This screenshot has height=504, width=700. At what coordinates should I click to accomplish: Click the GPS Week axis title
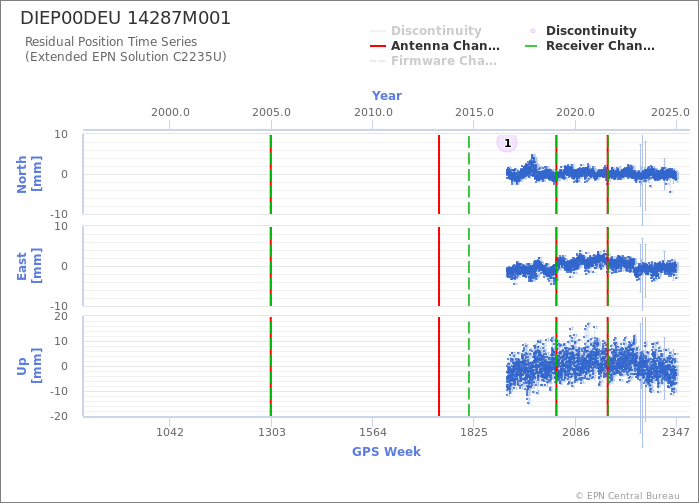coord(386,451)
